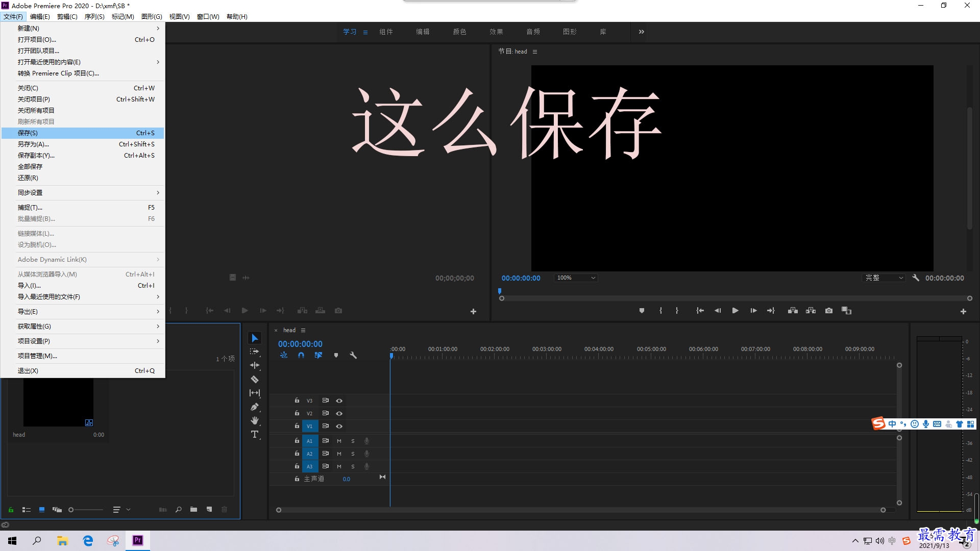The image size is (980, 551).
Task: Click Project panel thumbnail zoom slider
Action: point(86,509)
